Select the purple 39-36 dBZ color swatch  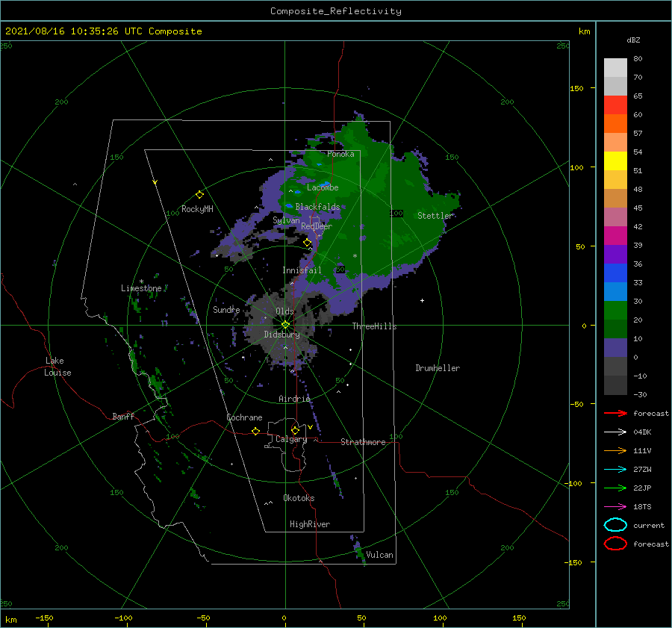point(615,255)
